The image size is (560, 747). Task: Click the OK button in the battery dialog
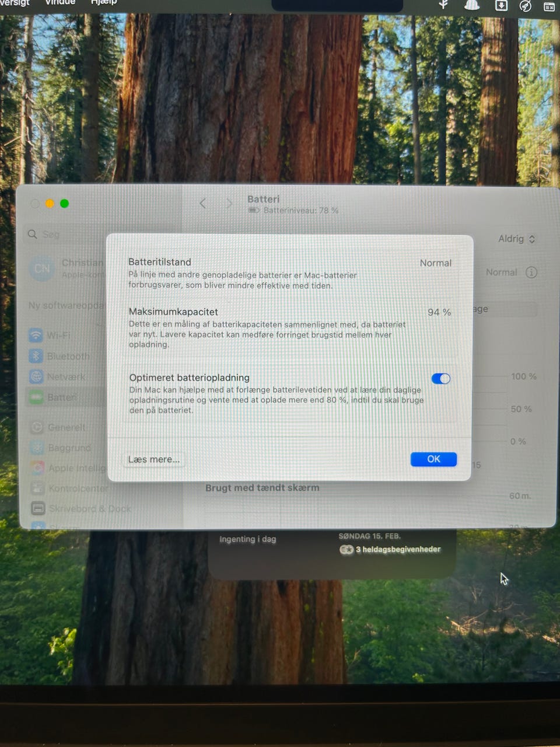[x=433, y=459]
